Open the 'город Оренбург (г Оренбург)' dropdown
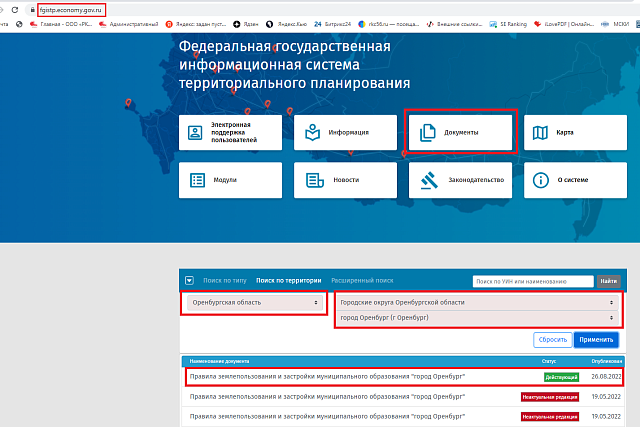Screen dimensions: 640x427 (477, 318)
